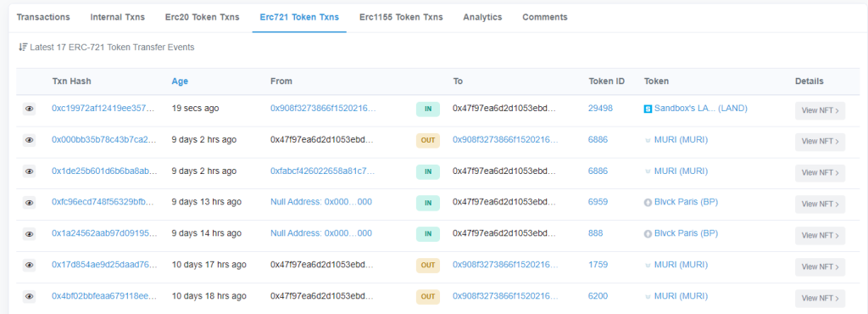Click MURI token icon in token ID 6200 row
Screen dimensions: 868x314
[x=648, y=297]
